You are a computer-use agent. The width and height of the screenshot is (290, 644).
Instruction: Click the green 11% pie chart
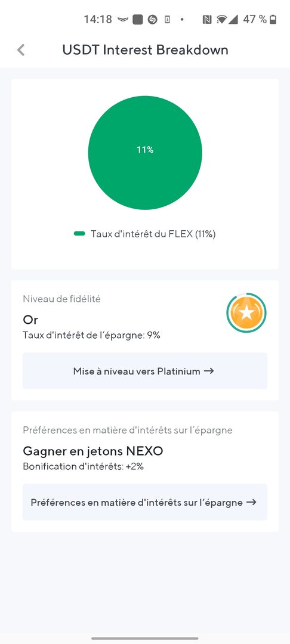coord(145,153)
